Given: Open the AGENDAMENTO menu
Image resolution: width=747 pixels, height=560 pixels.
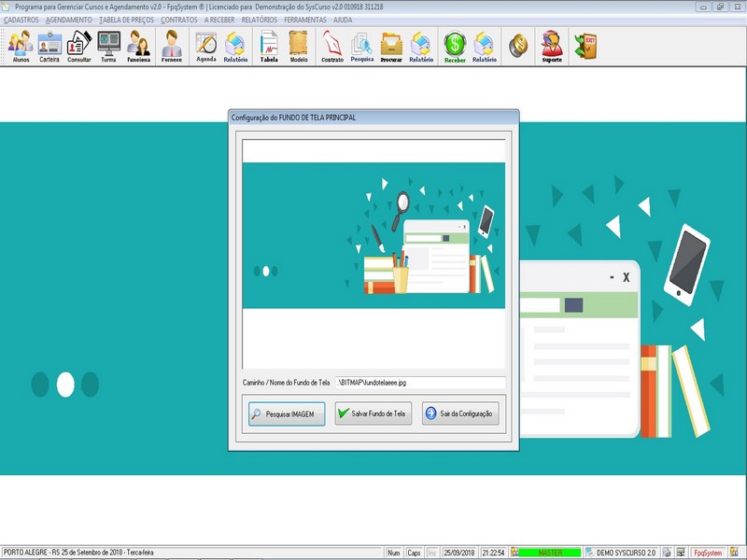Looking at the screenshot, I should 68,20.
